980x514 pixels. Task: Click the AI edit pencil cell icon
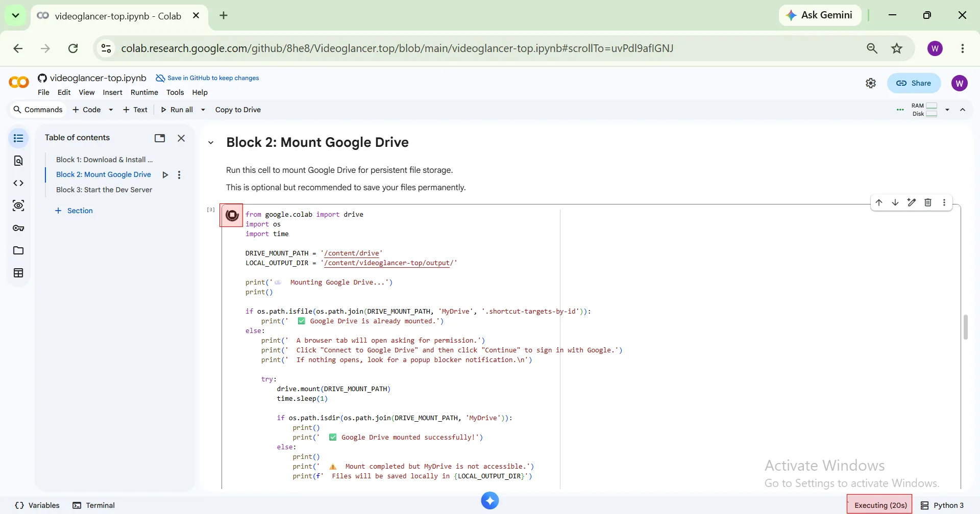pos(912,202)
